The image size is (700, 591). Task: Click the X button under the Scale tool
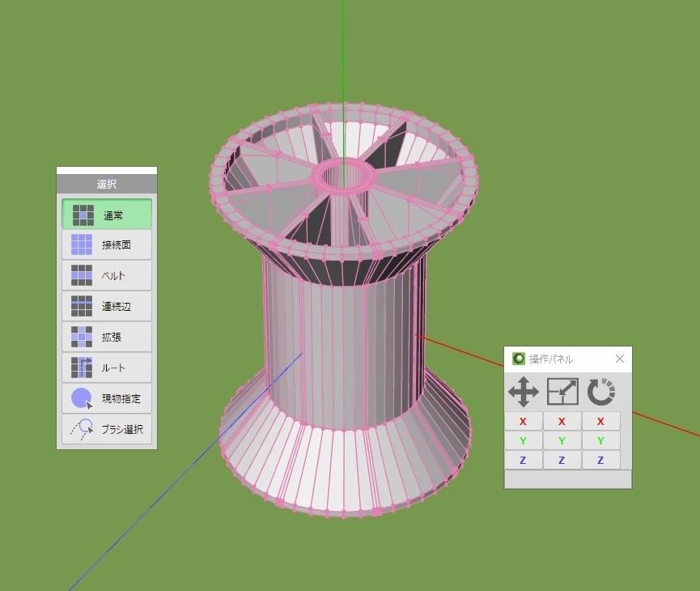562,421
